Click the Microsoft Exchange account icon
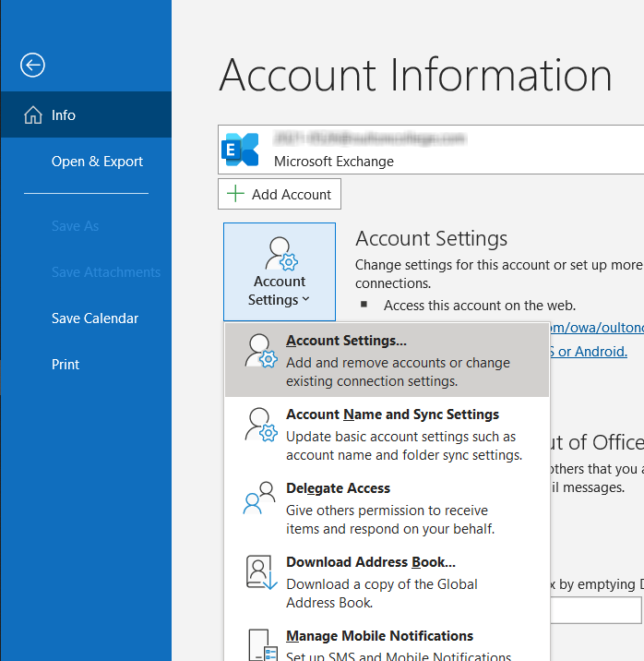This screenshot has width=644, height=661. point(240,150)
